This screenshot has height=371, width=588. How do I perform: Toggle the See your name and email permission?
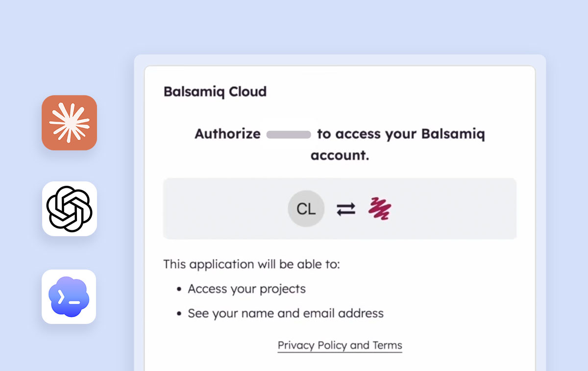click(x=285, y=313)
